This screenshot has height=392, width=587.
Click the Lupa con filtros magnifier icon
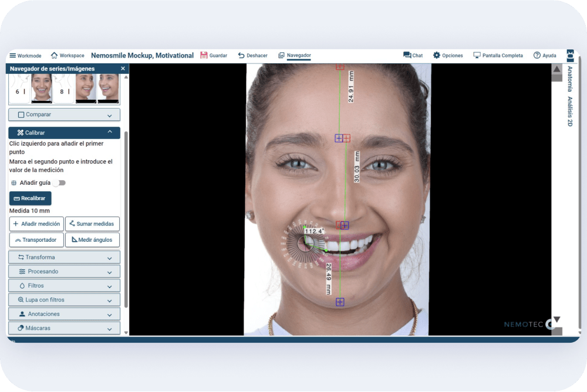(21, 300)
